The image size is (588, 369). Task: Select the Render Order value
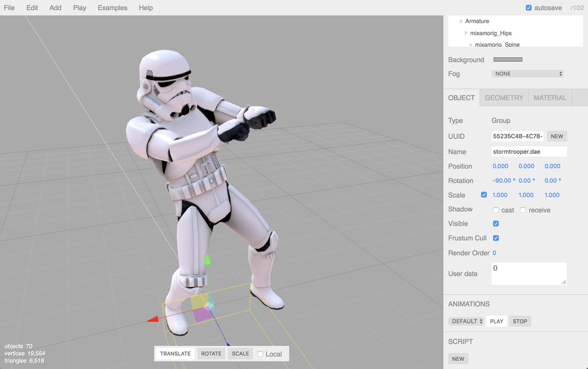(x=494, y=253)
